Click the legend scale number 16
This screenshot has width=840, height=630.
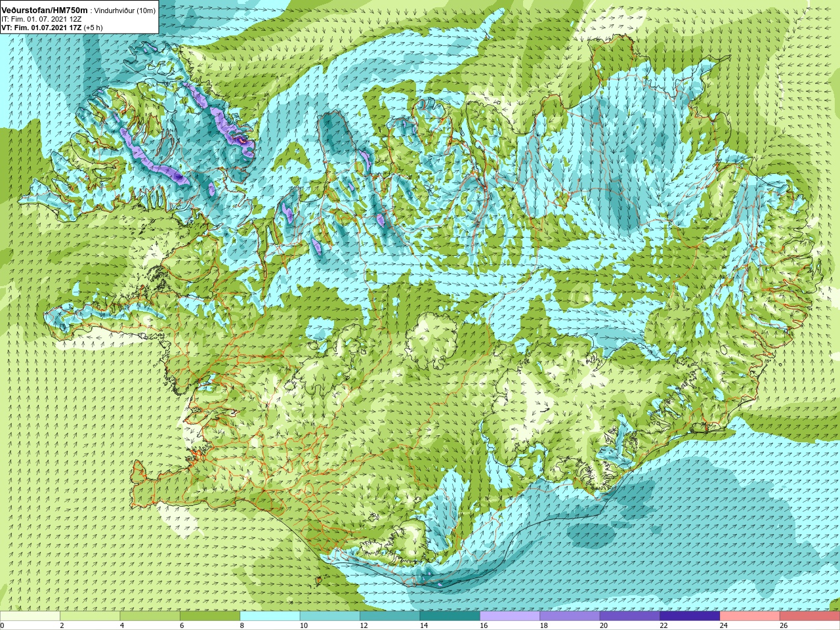(x=484, y=625)
